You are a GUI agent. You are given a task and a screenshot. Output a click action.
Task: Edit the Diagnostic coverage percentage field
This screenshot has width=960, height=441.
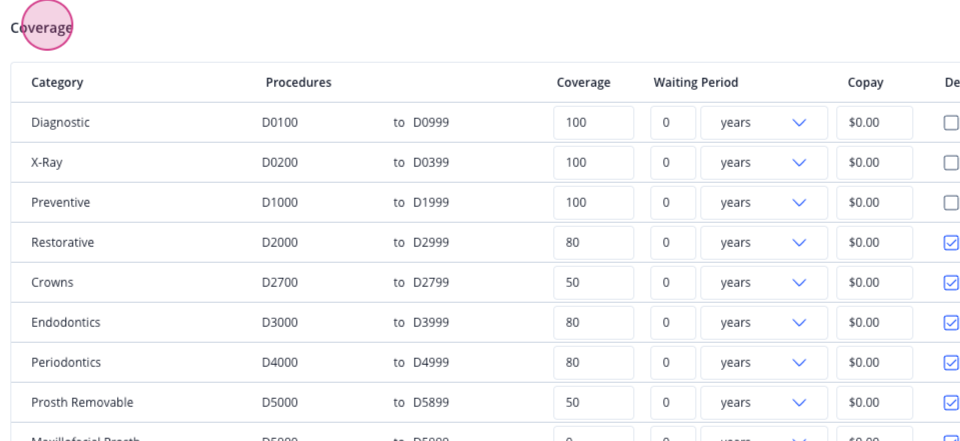[x=594, y=122]
